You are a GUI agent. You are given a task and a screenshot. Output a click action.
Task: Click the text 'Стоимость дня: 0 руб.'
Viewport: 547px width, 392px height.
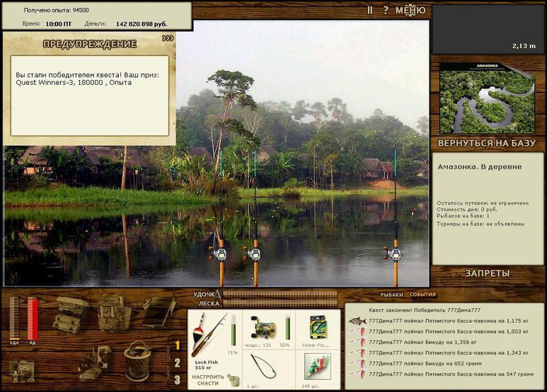click(x=467, y=209)
